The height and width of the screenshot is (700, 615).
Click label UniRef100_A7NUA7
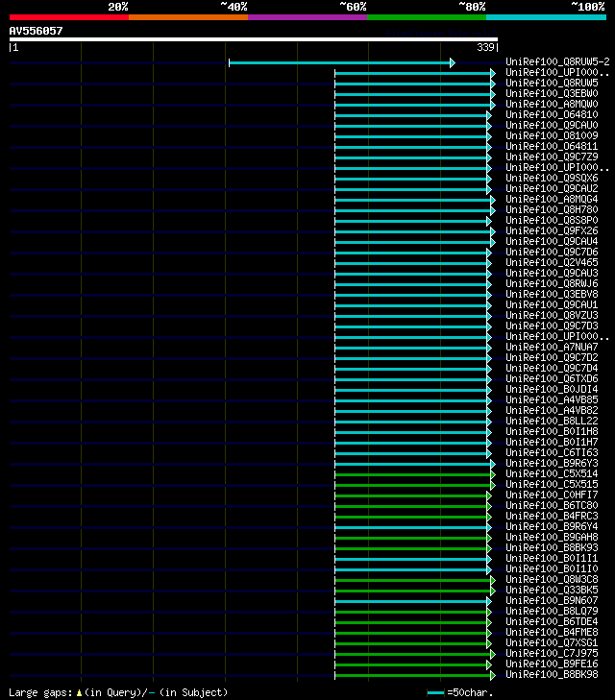[552, 347]
